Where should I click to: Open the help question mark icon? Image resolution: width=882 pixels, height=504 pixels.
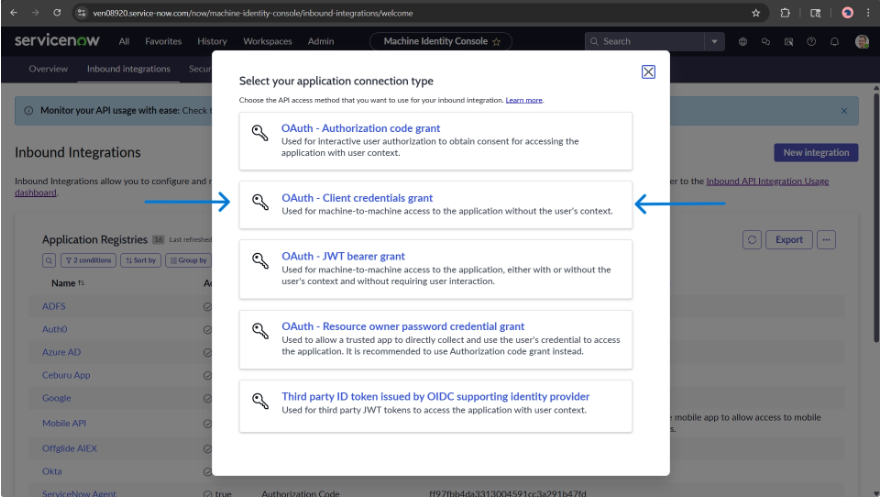click(811, 42)
